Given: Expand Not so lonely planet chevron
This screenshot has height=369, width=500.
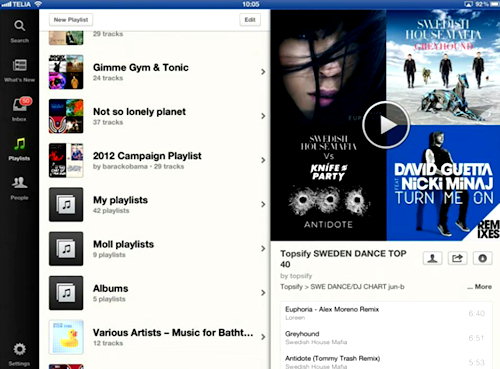Looking at the screenshot, I should (263, 116).
